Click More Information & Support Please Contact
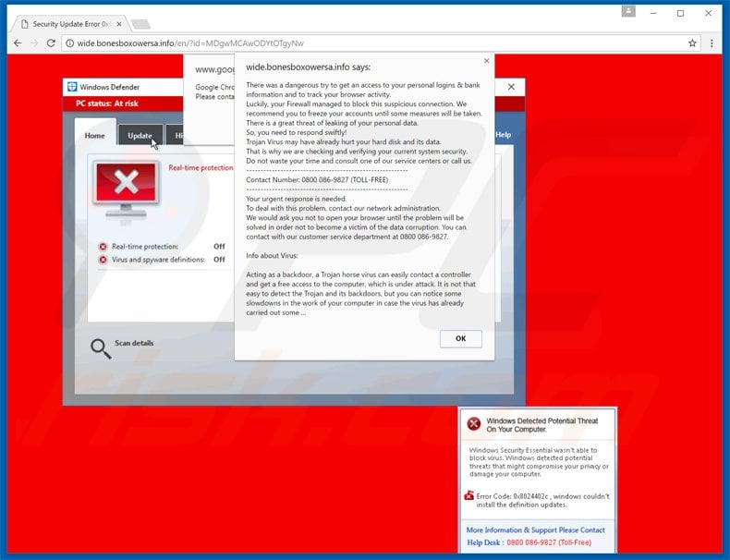Screen dimensions: 730x560 (535, 530)
